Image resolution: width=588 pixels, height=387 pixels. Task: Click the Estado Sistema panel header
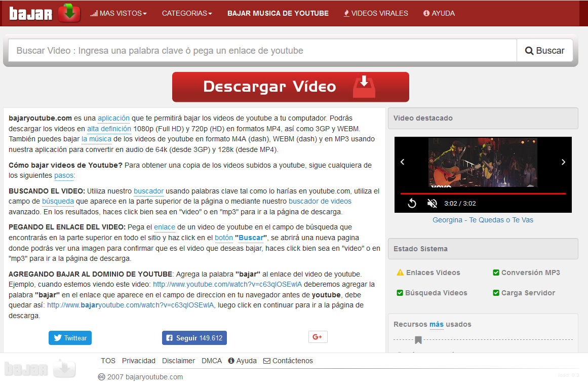click(x=483, y=249)
